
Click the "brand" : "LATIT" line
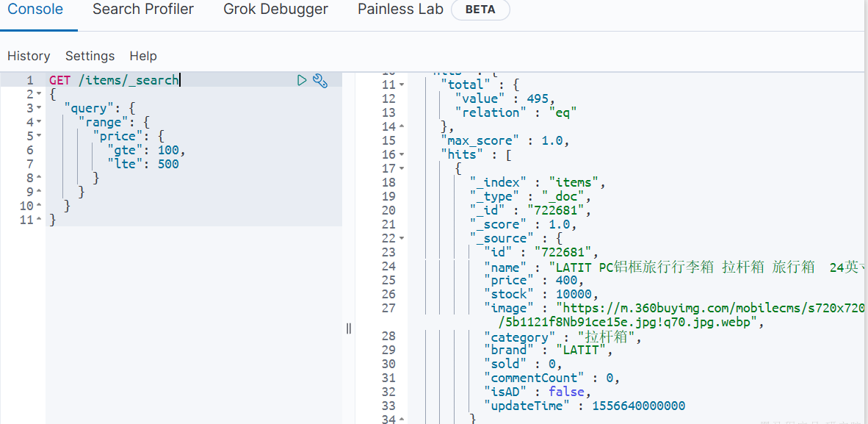click(549, 351)
